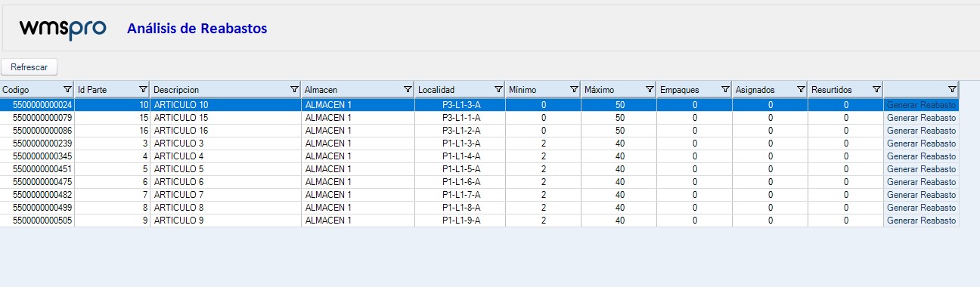
Task: Select code 5500000000086
Action: tap(37, 131)
